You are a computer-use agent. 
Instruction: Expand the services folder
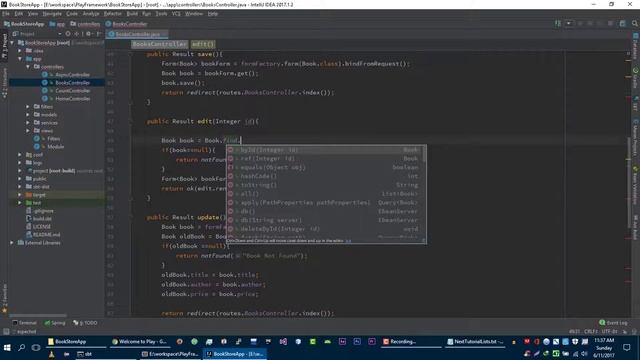[28, 122]
